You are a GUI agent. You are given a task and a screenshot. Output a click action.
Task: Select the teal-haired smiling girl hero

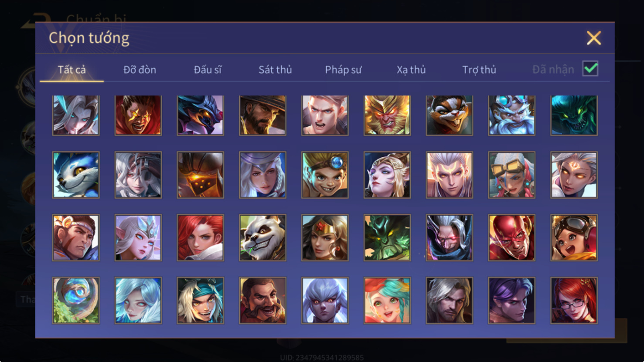[387, 301]
